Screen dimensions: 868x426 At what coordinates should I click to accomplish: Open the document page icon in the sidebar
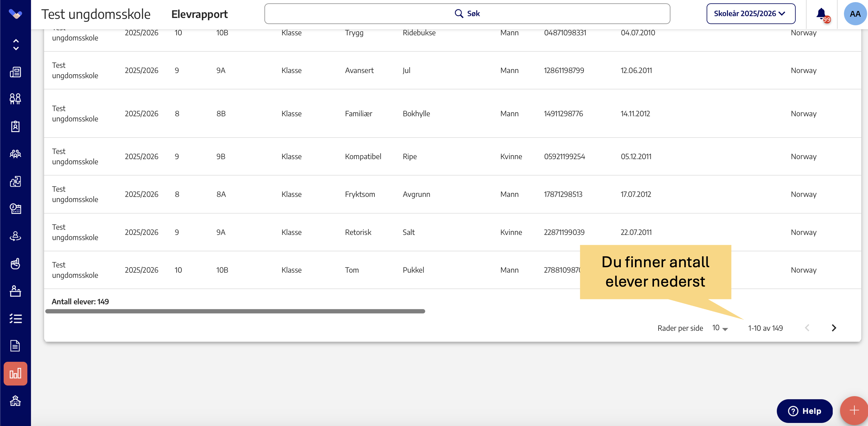[x=15, y=346]
